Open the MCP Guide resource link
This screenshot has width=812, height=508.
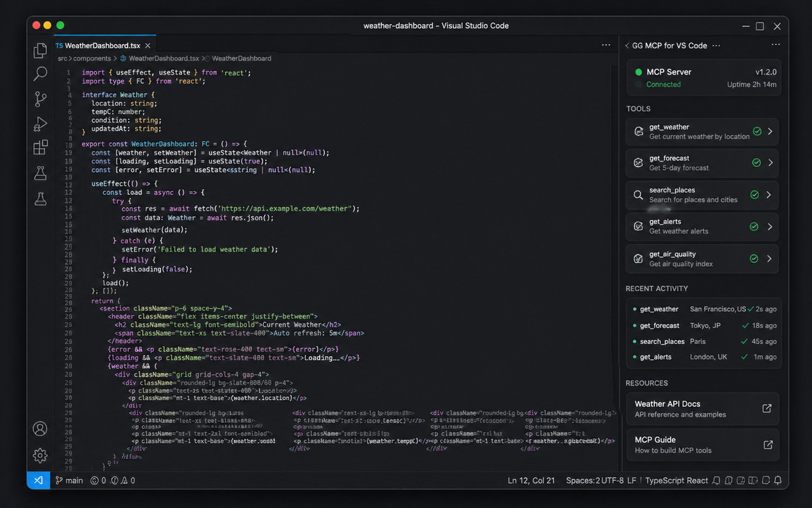point(702,444)
